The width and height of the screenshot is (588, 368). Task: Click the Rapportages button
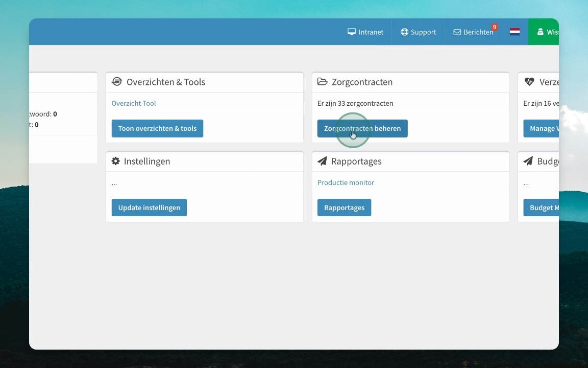[x=344, y=208]
